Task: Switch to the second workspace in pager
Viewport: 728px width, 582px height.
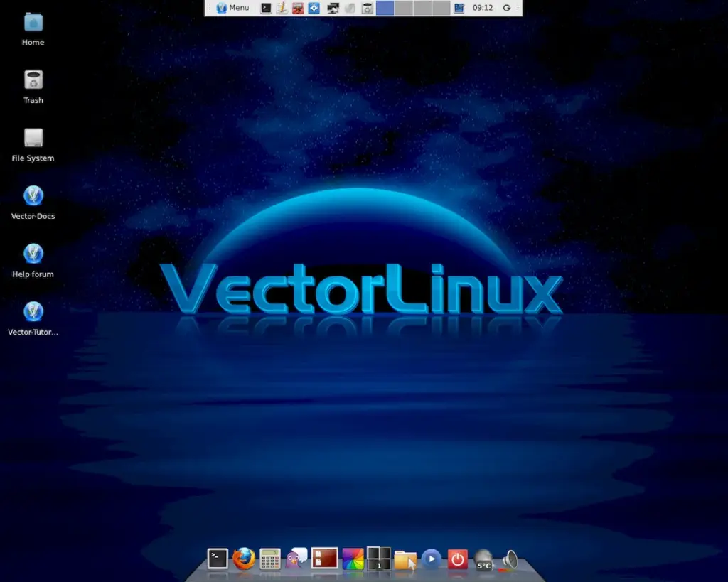Action: pos(404,8)
